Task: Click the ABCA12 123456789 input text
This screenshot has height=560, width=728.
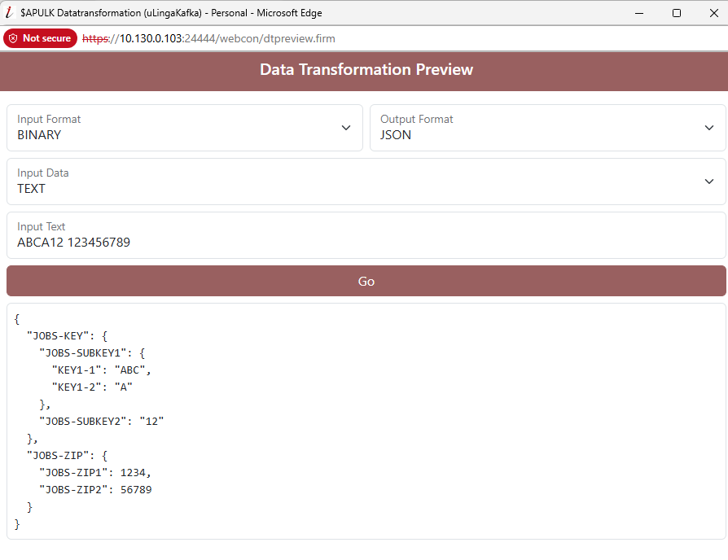Action: pos(76,242)
